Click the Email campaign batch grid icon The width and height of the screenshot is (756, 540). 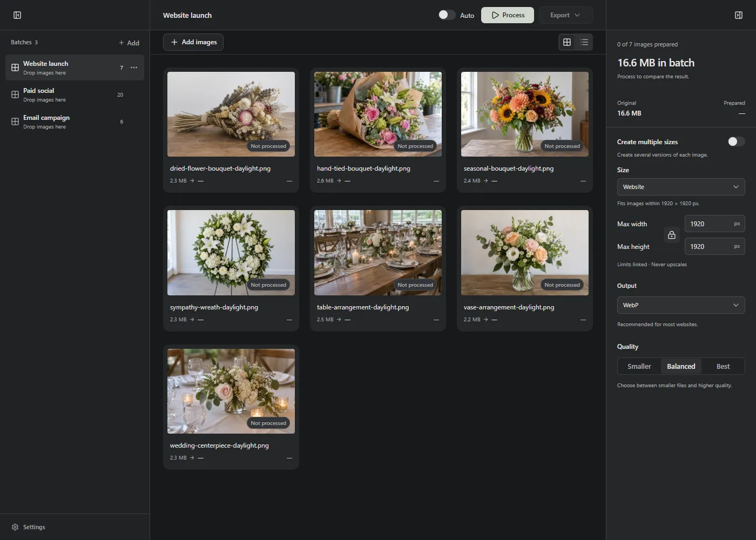click(15, 122)
